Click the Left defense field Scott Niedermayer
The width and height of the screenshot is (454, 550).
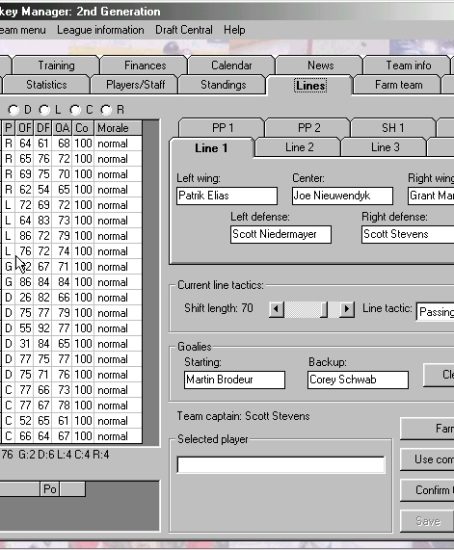281,234
